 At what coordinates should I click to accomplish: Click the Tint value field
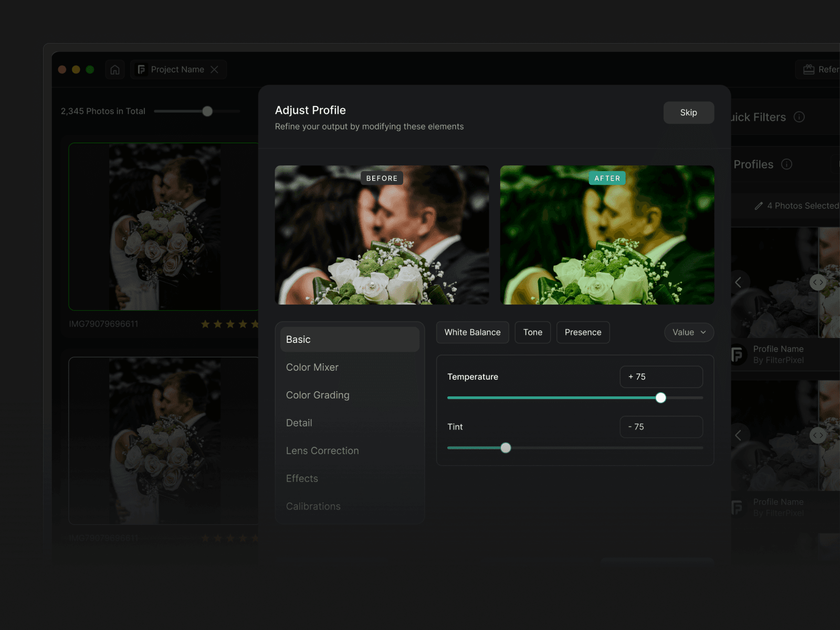661,427
